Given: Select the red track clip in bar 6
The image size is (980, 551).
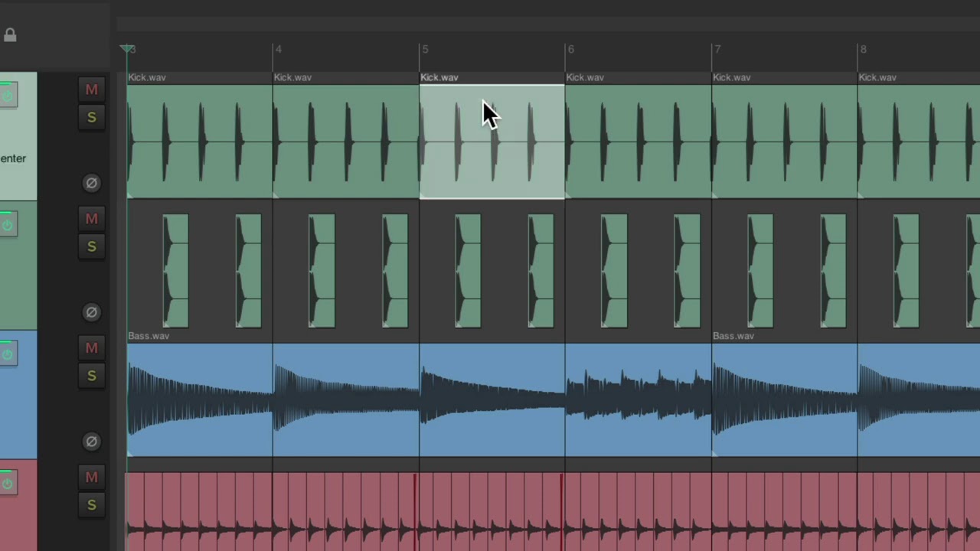Looking at the screenshot, I should [639, 511].
